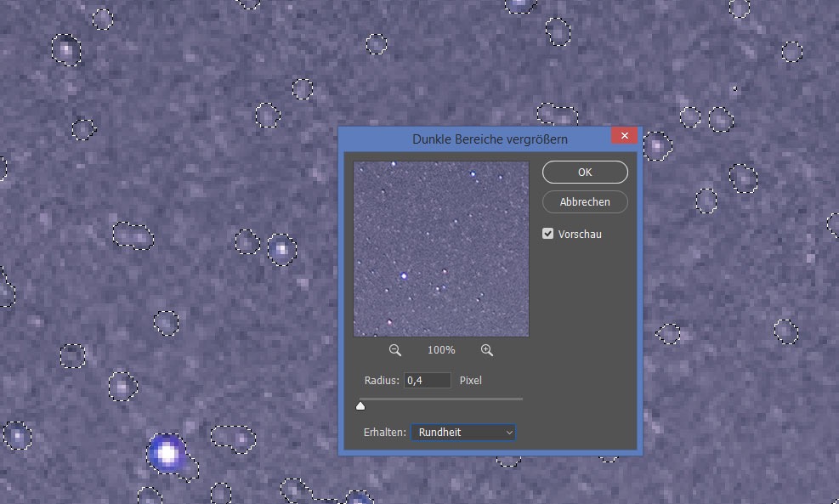This screenshot has width=839, height=504.
Task: Click inside the dialog preview image
Action: pos(441,249)
